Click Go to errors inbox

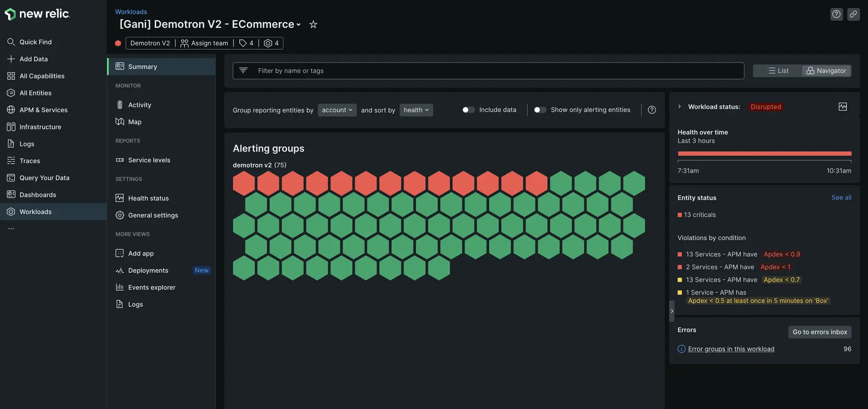(x=820, y=332)
